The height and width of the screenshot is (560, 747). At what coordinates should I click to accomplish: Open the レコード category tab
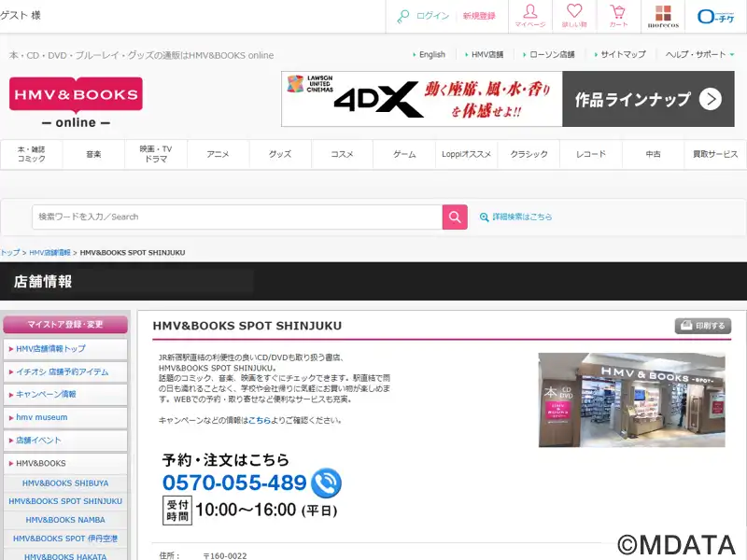(591, 154)
